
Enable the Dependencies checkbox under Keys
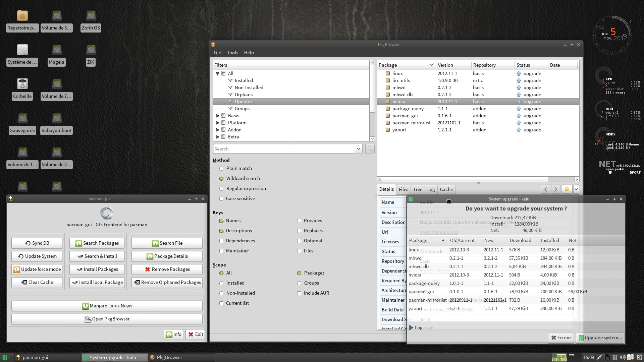(x=221, y=241)
